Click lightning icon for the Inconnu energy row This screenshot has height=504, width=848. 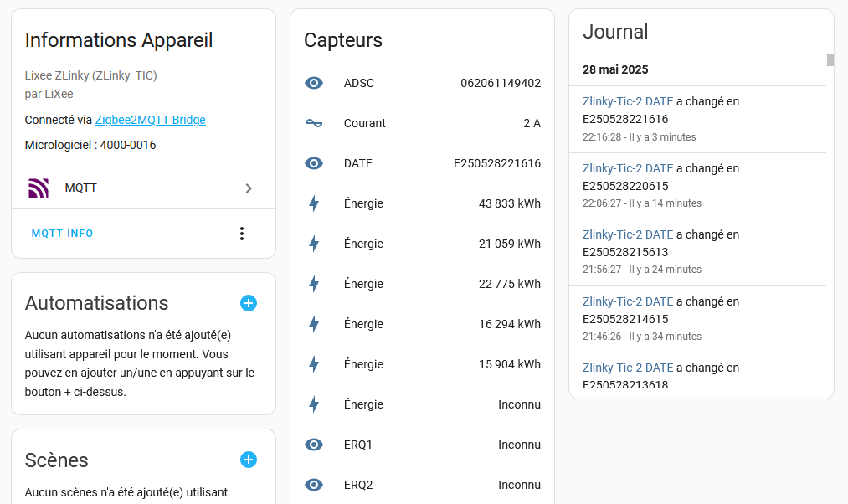click(x=314, y=404)
